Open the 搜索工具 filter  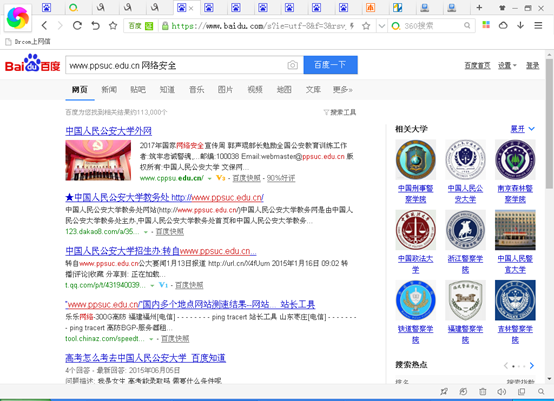coord(340,112)
